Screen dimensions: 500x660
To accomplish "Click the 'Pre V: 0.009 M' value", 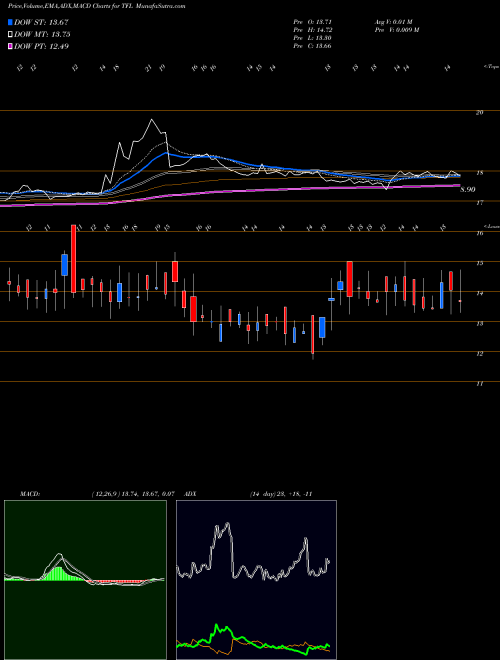I will [x=396, y=29].
